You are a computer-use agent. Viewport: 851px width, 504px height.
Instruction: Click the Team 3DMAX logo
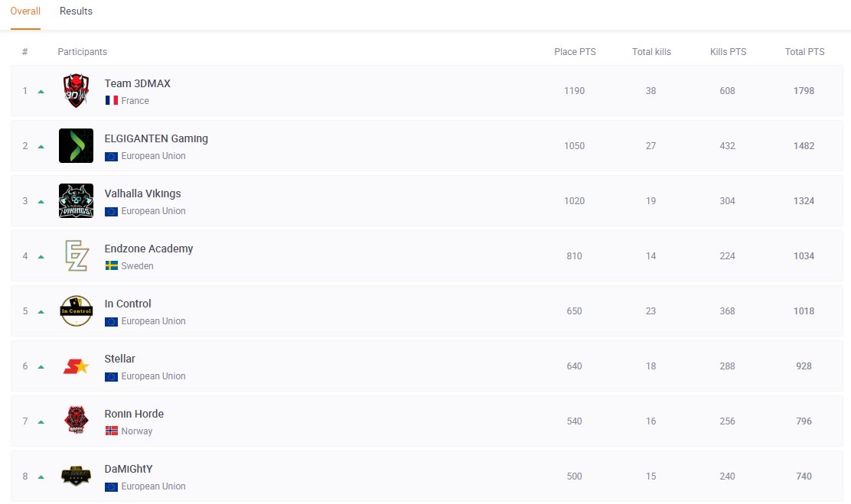76,90
